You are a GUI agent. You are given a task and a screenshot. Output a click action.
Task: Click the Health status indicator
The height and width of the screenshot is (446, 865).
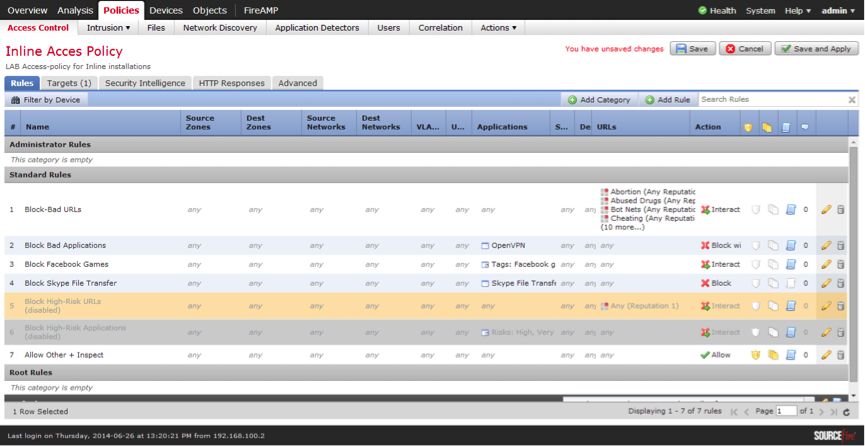tap(717, 10)
